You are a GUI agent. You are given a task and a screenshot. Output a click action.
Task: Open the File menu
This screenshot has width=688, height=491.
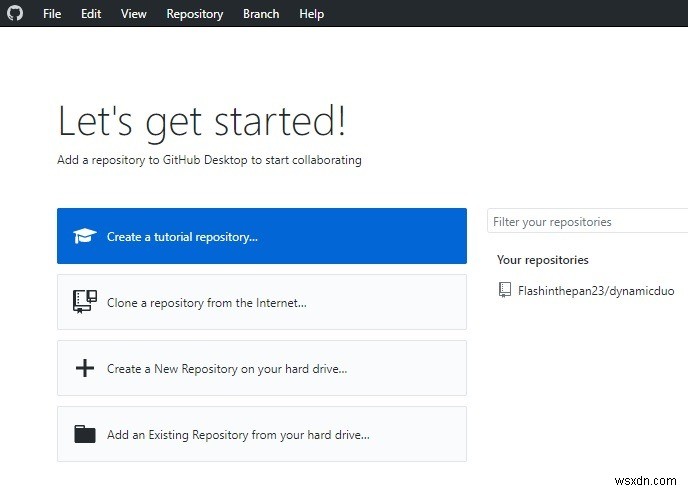coord(52,14)
